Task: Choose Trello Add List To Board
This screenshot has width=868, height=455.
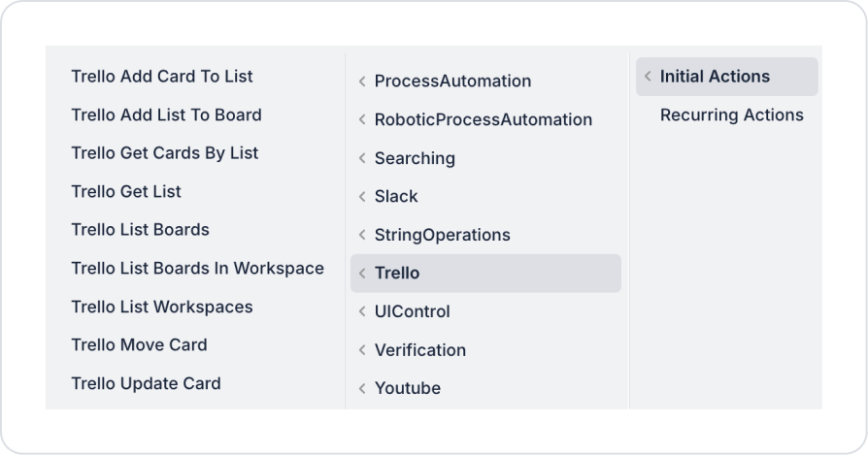Action: [166, 114]
